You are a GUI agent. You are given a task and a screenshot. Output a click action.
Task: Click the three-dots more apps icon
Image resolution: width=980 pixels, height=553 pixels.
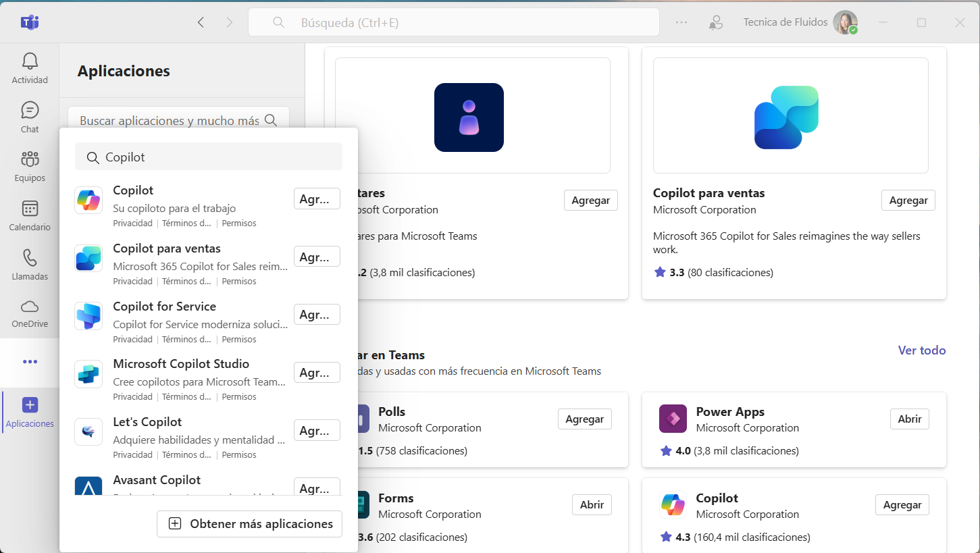(30, 362)
